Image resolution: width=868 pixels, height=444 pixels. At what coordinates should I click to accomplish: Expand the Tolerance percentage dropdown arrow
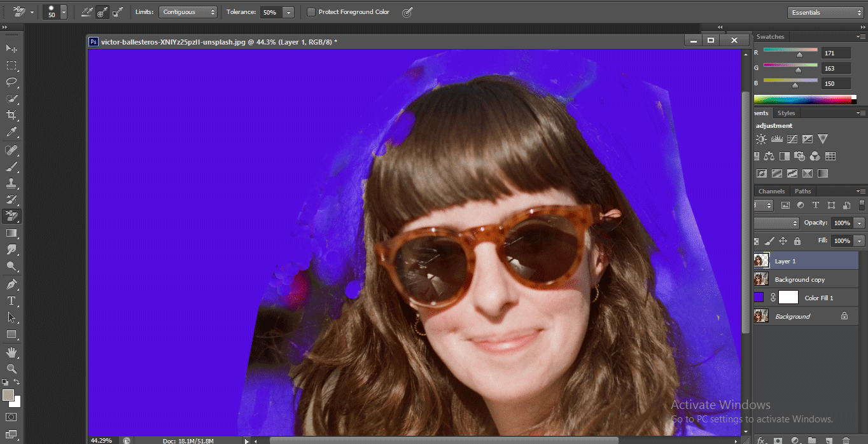click(x=288, y=12)
